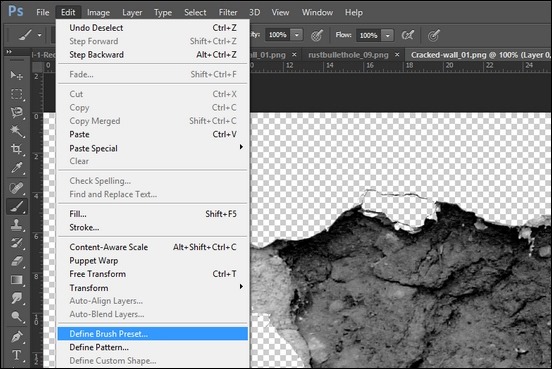The height and width of the screenshot is (369, 552).
Task: Select the Move tool
Action: tap(16, 75)
